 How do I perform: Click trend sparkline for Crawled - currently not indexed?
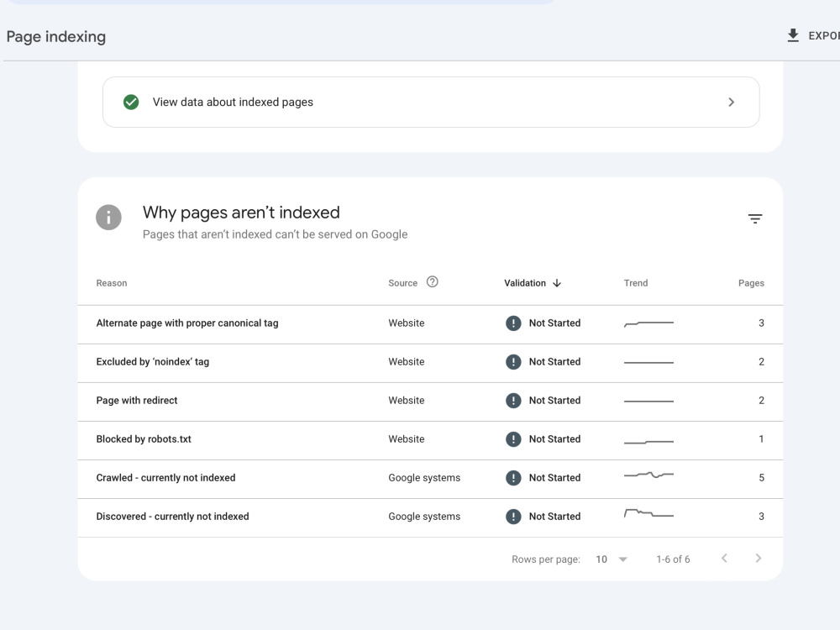[x=648, y=475]
